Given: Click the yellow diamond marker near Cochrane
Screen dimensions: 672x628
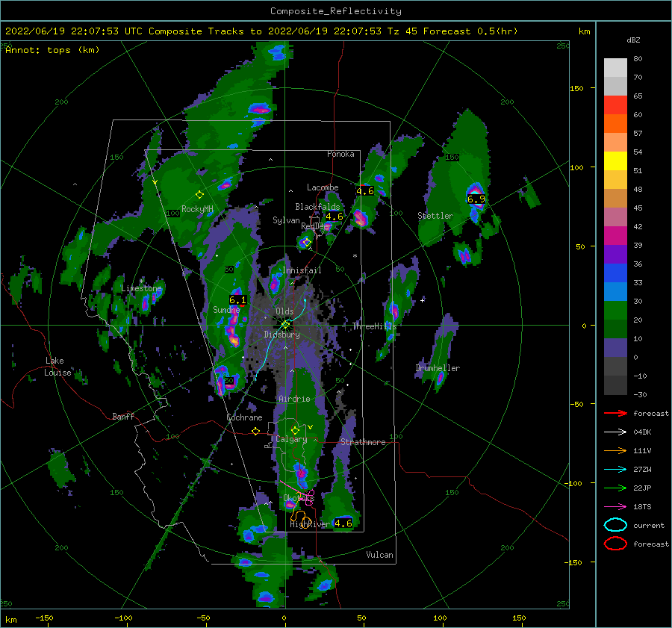Looking at the screenshot, I should 256,431.
